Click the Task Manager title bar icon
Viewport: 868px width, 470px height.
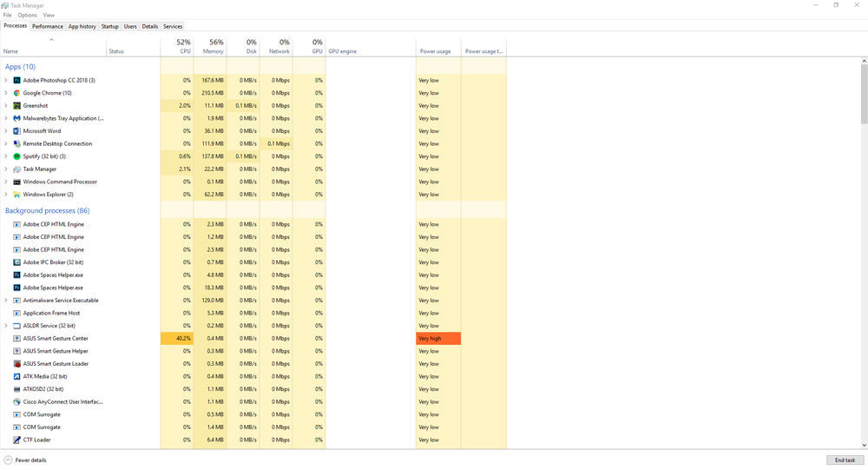pos(4,5)
